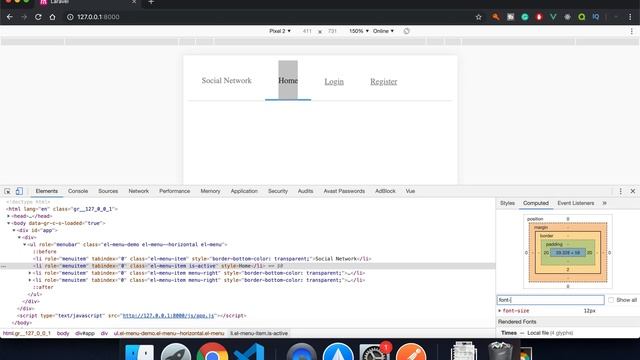Collapse the ul menubar node
The height and width of the screenshot is (360, 640).
tap(24, 244)
